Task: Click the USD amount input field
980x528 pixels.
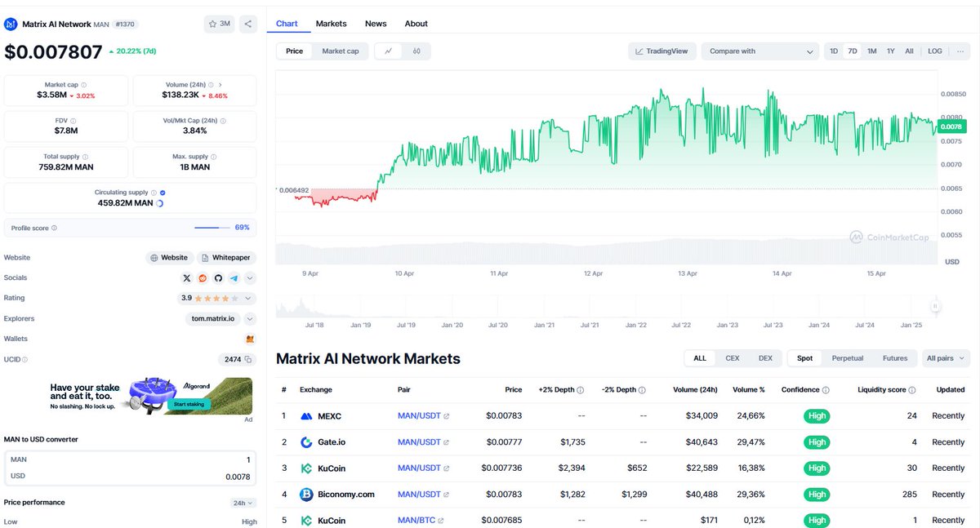Action: tap(131, 477)
